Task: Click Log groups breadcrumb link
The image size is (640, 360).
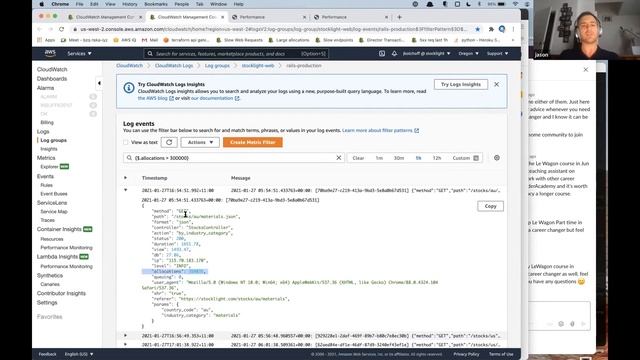Action: tap(217, 66)
